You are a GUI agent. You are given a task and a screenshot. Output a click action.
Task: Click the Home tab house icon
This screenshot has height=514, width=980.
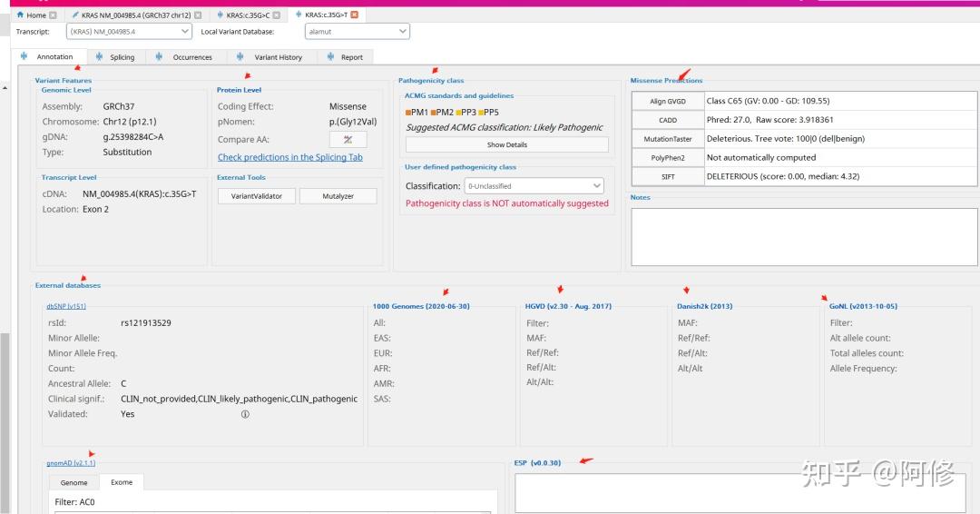(20, 15)
